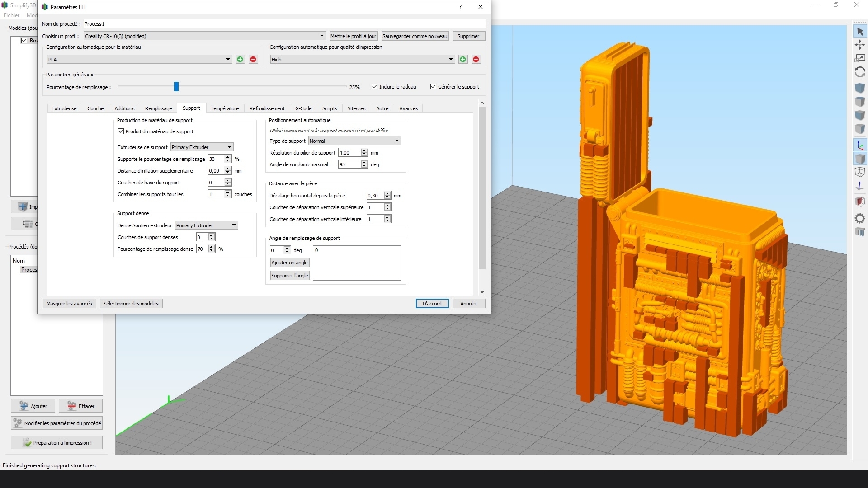Screen dimensions: 868x488
Task: Click Sauvegarder comme nouveau button
Action: pos(415,36)
